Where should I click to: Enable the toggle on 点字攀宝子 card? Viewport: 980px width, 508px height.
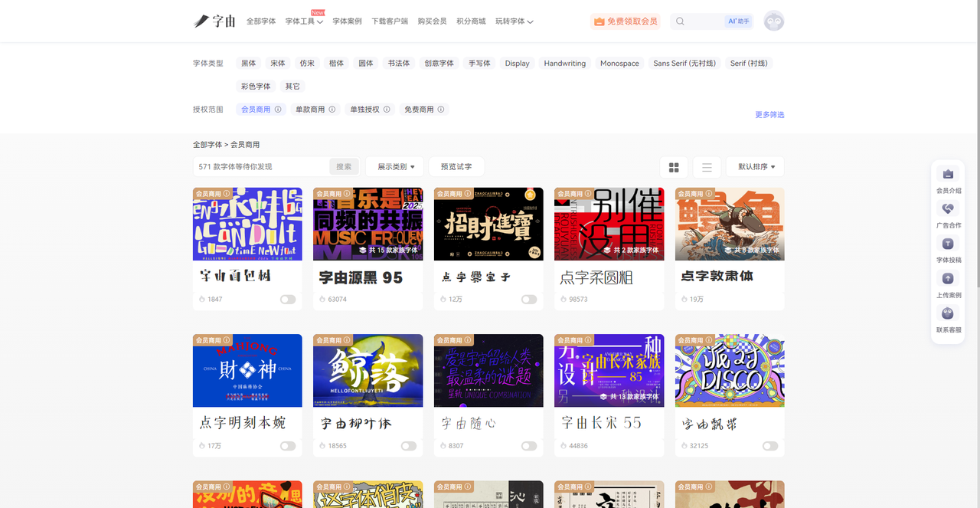(528, 300)
